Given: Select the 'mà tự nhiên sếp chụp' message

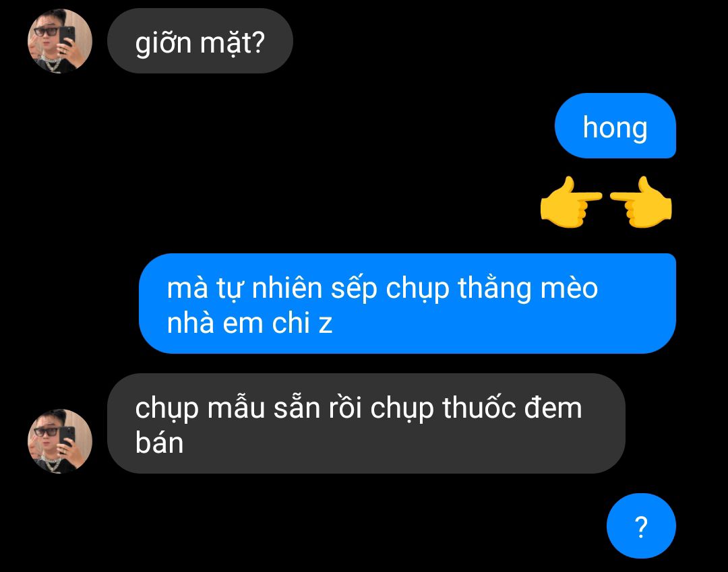Looking at the screenshot, I should (x=407, y=303).
